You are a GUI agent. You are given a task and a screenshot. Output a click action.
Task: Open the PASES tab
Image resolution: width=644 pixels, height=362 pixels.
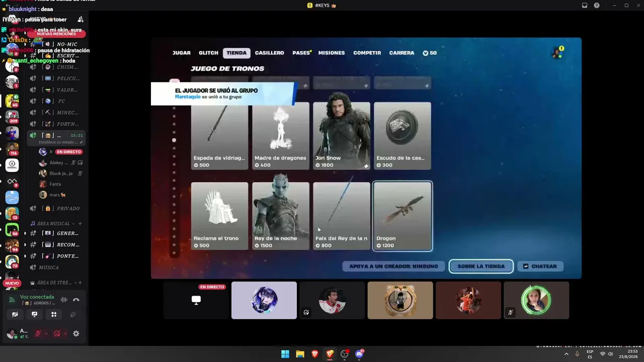pos(301,53)
